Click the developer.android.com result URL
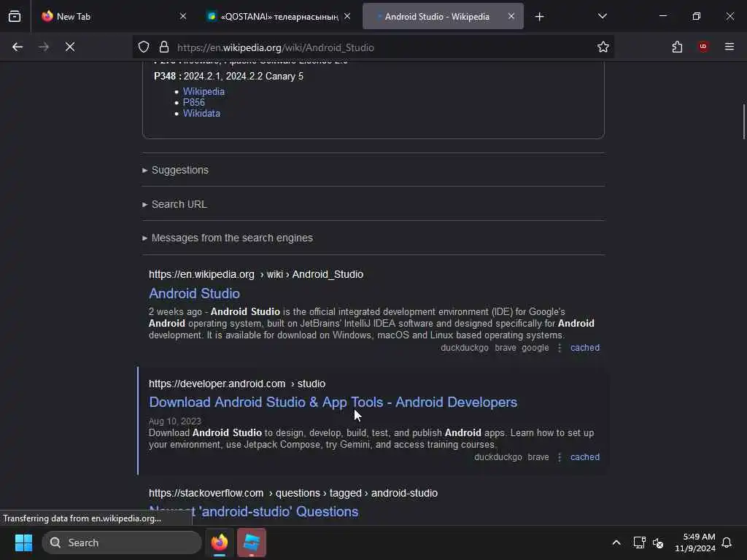 pos(237,384)
